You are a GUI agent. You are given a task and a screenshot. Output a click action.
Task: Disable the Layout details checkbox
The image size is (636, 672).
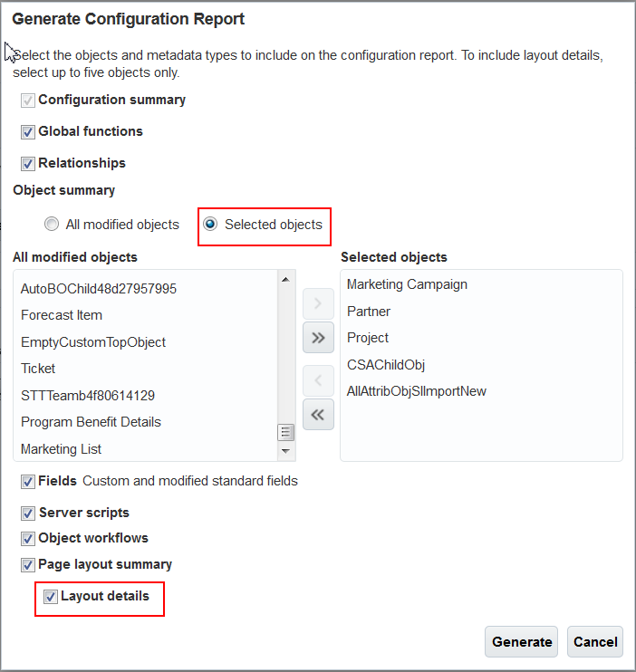tap(51, 597)
